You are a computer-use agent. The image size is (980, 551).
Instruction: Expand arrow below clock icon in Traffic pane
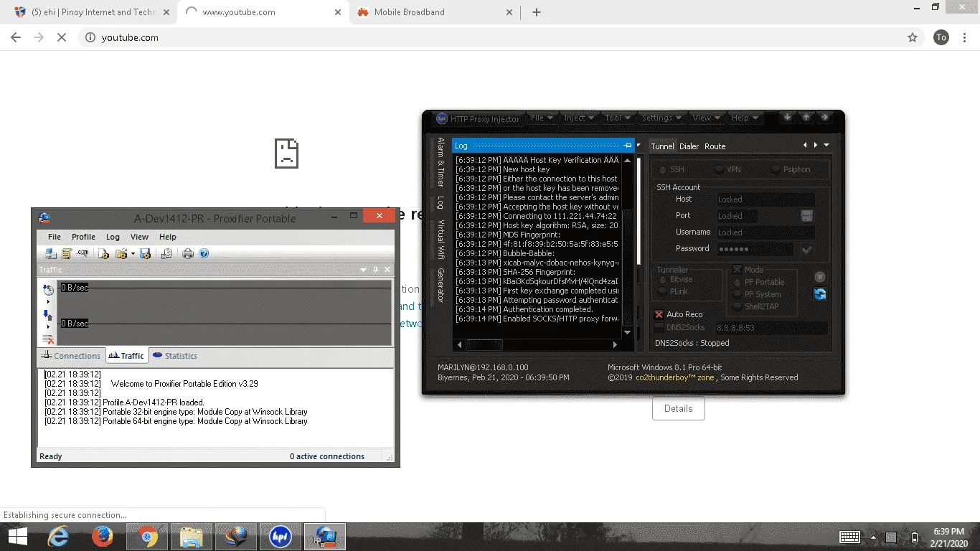(48, 302)
